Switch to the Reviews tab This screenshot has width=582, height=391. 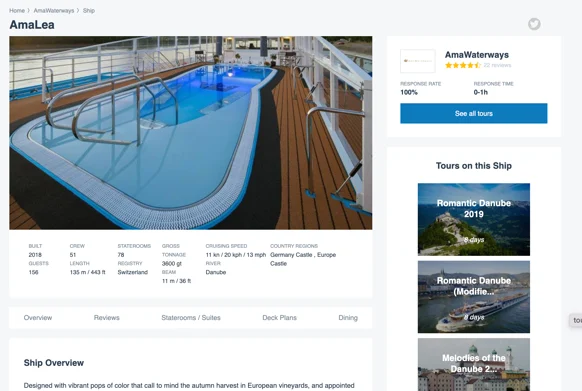pyautogui.click(x=107, y=317)
